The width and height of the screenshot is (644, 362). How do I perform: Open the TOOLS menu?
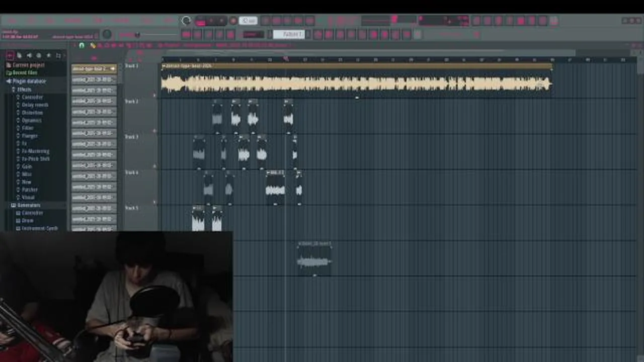pyautogui.click(x=147, y=21)
